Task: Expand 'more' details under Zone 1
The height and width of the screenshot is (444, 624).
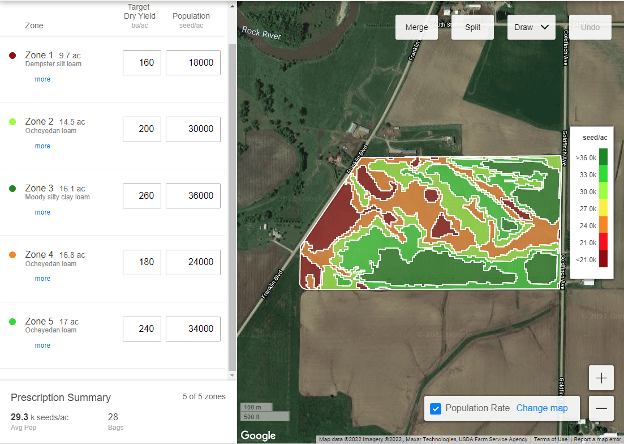Action: 42,79
